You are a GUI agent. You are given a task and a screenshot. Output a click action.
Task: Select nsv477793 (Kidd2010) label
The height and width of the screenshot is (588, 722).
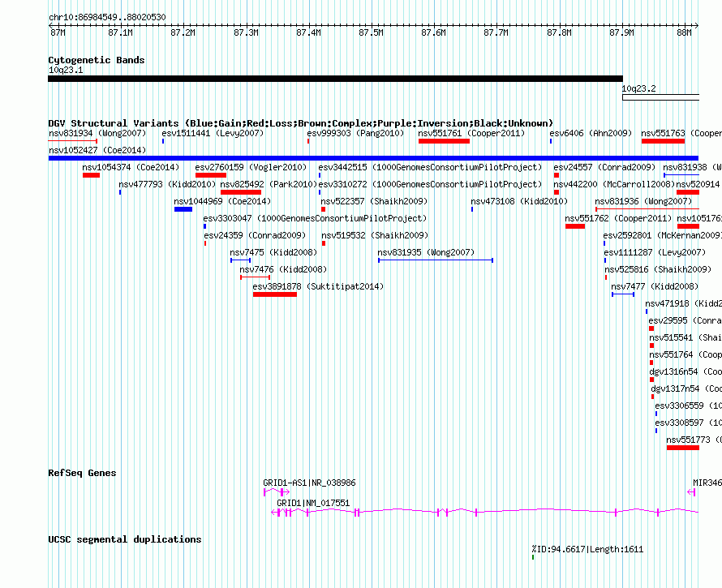(167, 184)
